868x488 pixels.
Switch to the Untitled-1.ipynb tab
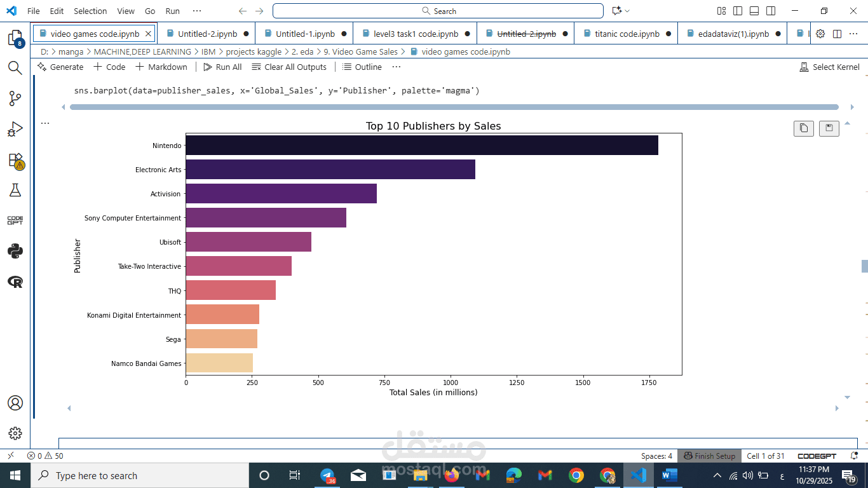pyautogui.click(x=306, y=34)
